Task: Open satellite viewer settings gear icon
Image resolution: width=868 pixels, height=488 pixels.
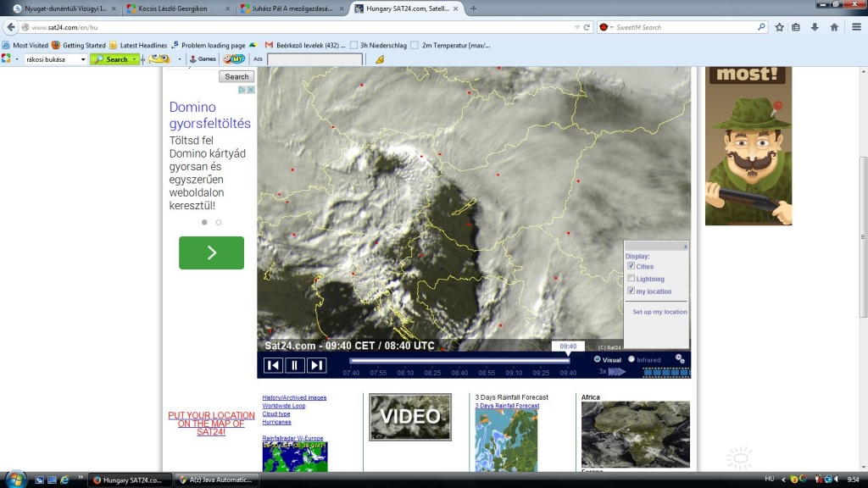Action: [680, 359]
